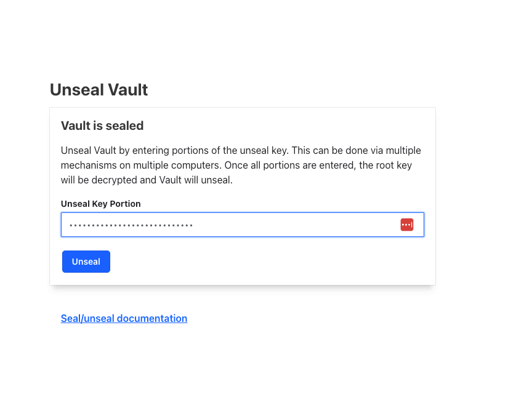Click the Unseal button
Image resolution: width=532 pixels, height=413 pixels.
(86, 262)
